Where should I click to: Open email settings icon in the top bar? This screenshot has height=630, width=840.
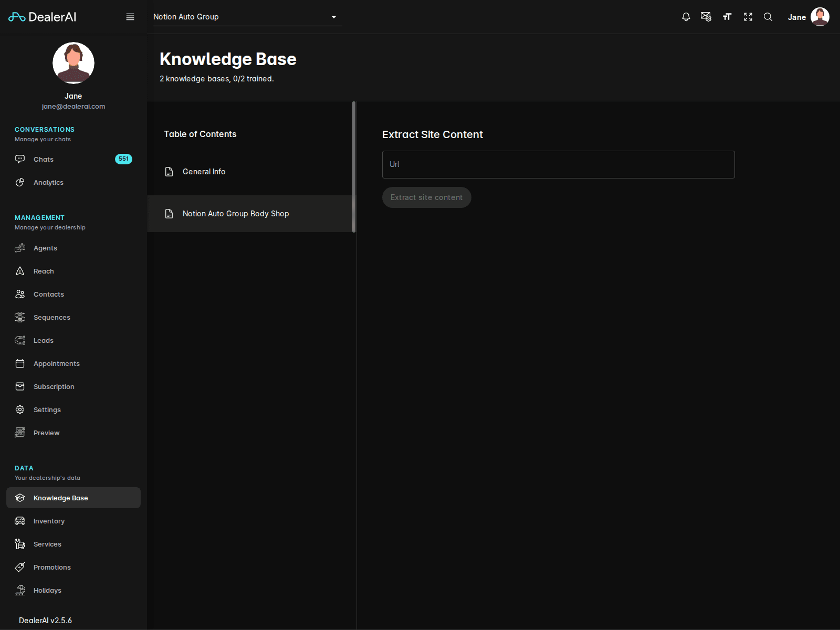point(706,17)
